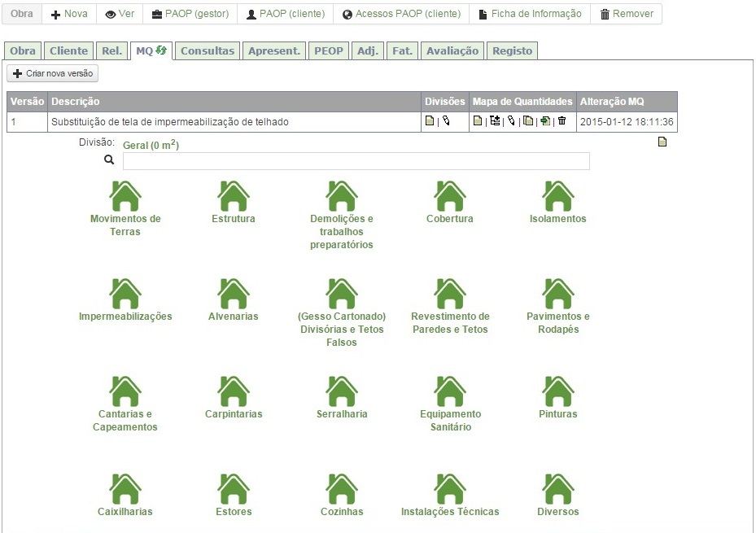Image resolution: width=756 pixels, height=533 pixels.
Task: Focus the division search input field
Action: tap(356, 161)
